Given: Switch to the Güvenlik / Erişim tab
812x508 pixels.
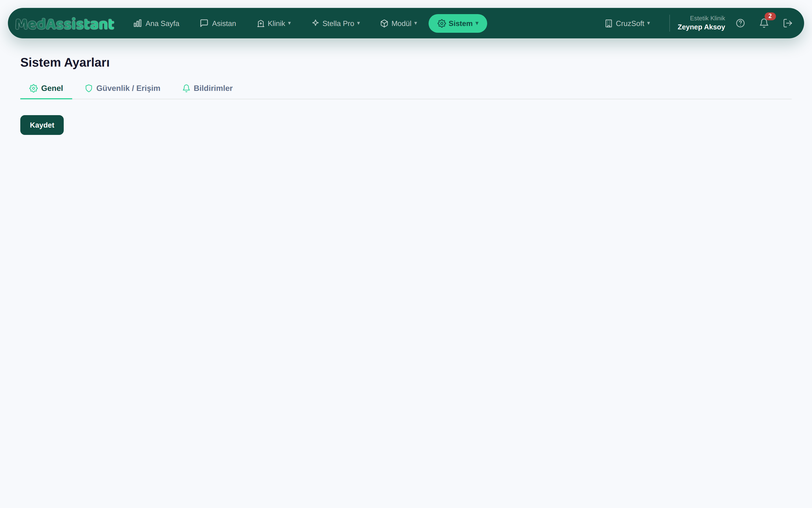Looking at the screenshot, I should tap(122, 88).
